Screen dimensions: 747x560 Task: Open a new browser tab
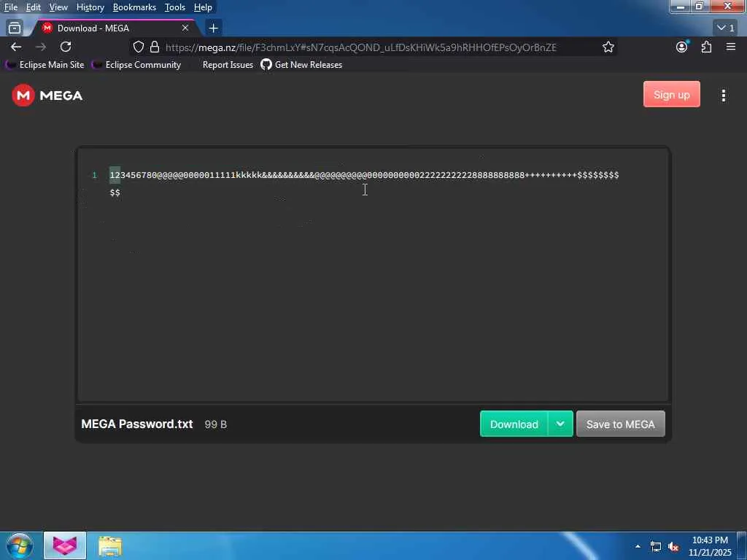click(214, 28)
